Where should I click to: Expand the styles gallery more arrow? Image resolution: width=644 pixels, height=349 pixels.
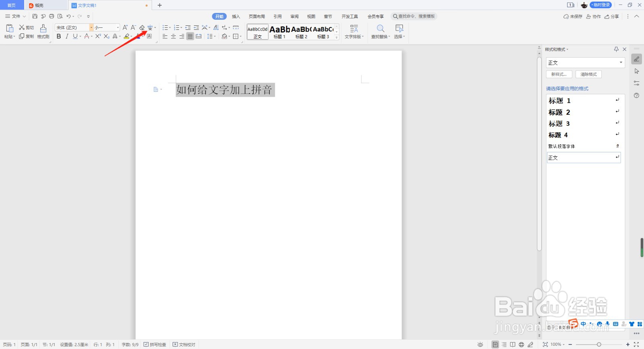click(x=337, y=37)
